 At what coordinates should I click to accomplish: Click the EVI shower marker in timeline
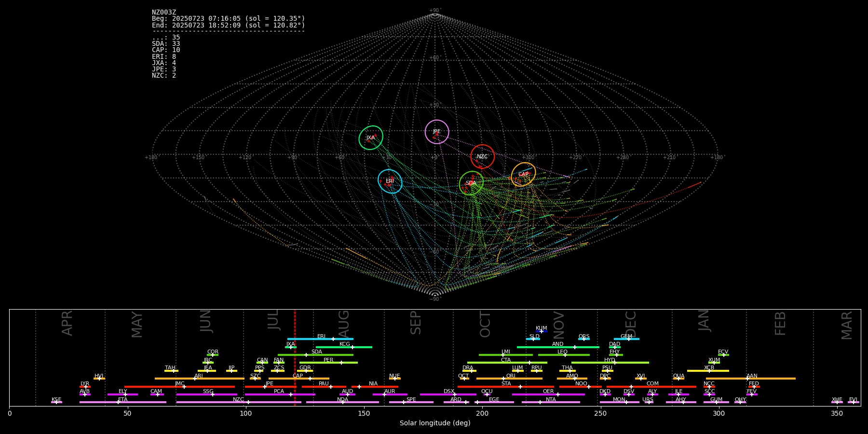click(854, 402)
